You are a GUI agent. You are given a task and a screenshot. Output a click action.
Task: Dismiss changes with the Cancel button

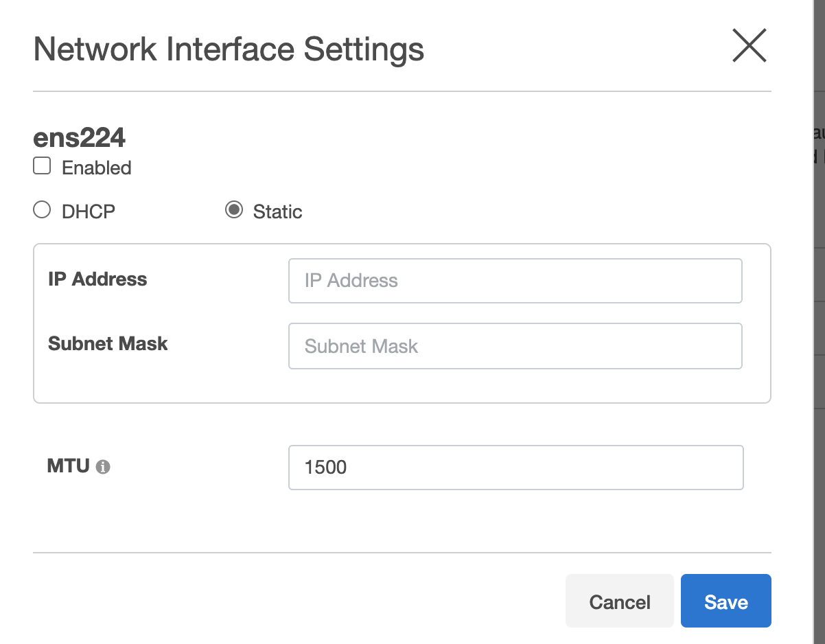pyautogui.click(x=619, y=601)
